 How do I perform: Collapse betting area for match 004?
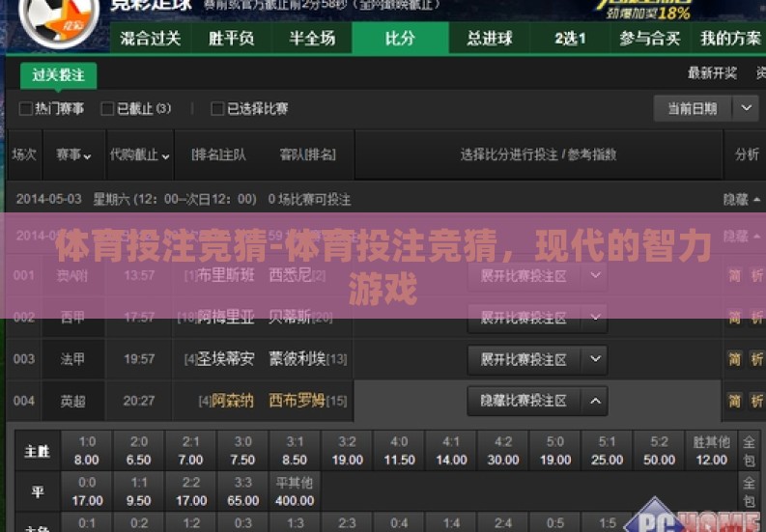click(537, 401)
